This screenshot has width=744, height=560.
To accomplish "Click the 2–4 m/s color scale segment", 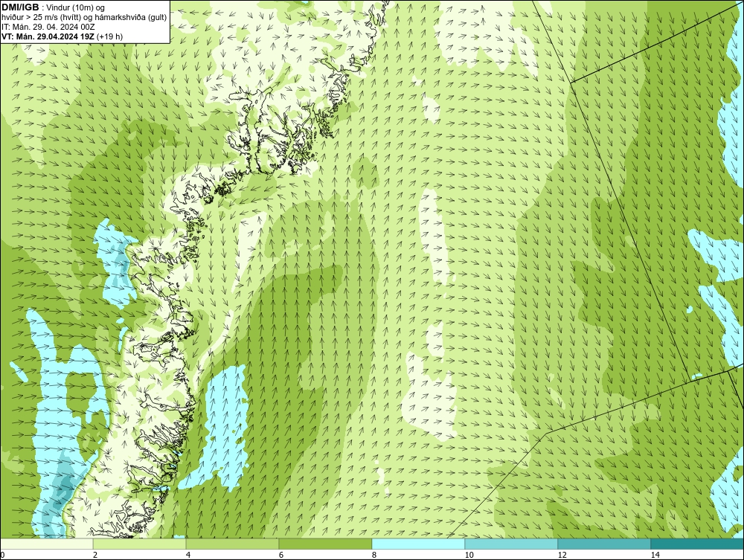I will tap(140, 544).
